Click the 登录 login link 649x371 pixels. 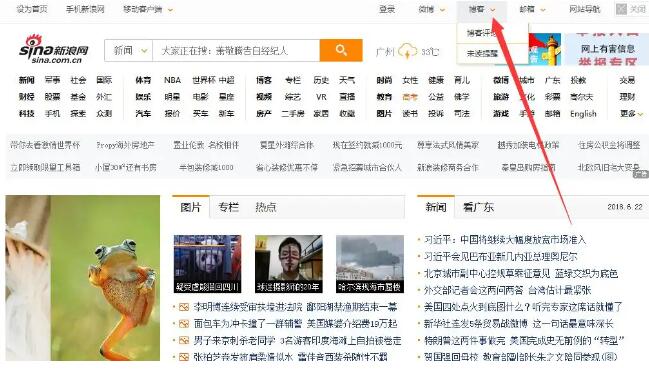point(387,9)
